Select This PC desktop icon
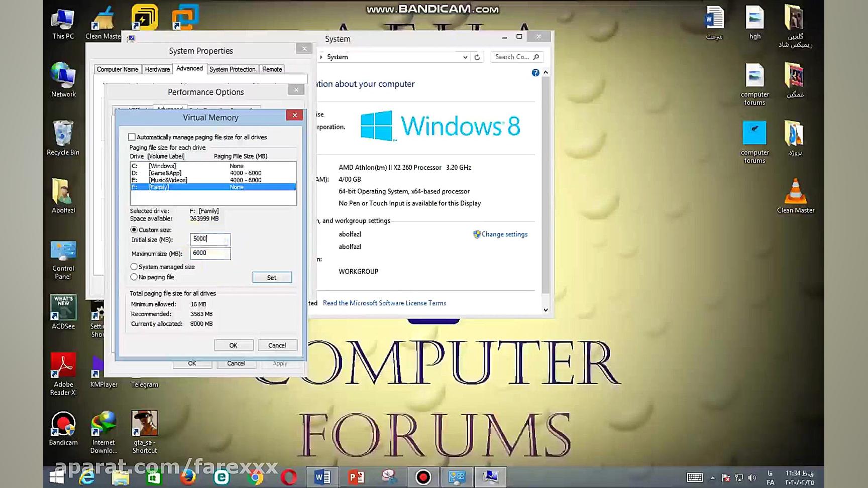The image size is (868, 488). tap(63, 24)
